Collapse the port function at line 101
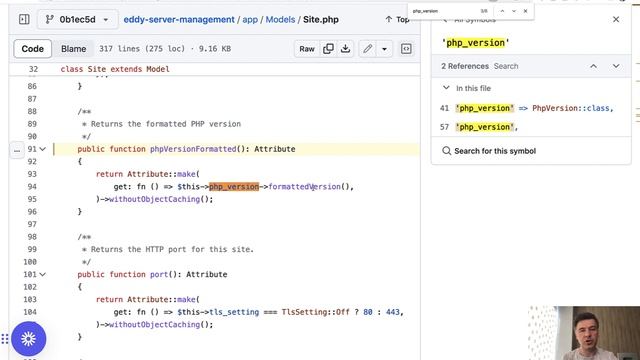This screenshot has width=640, height=360. (x=42, y=274)
